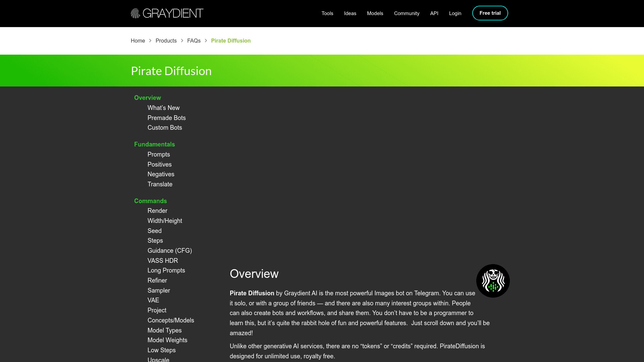Go to Products via the breadcrumb
The height and width of the screenshot is (362, 644).
point(166,41)
